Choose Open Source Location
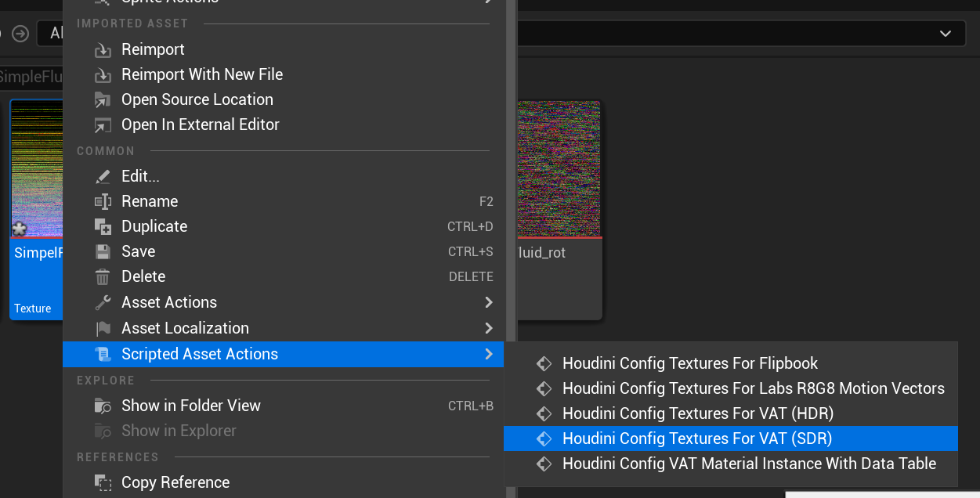The image size is (980, 498). (x=284, y=99)
